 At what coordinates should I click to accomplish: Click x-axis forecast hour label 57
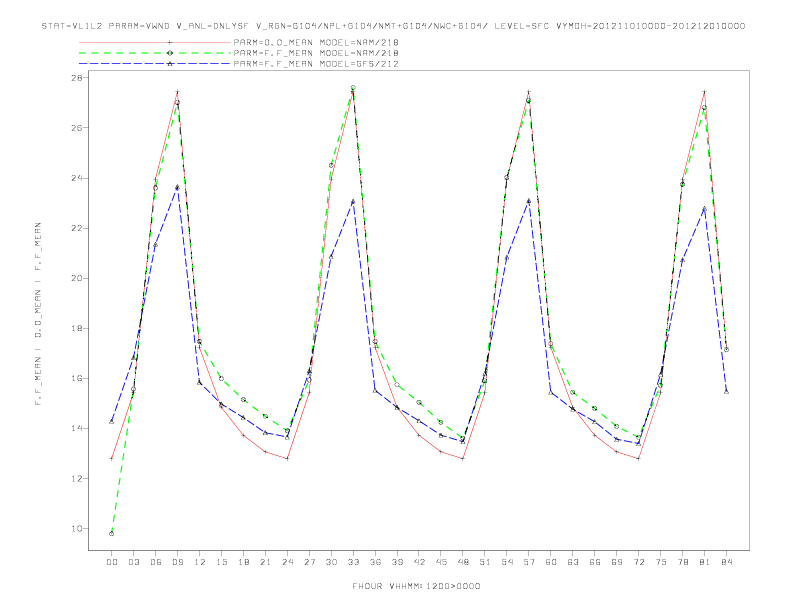pyautogui.click(x=529, y=562)
